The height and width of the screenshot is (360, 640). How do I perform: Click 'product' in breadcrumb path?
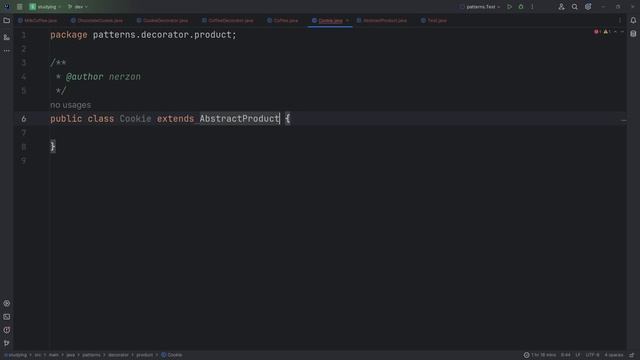pos(144,355)
